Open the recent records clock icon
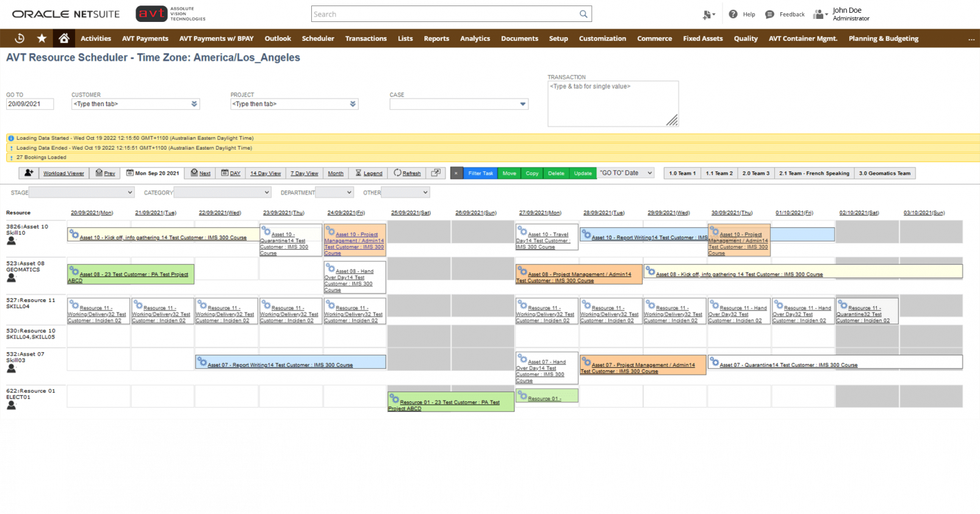The height and width of the screenshot is (514, 980). 20,38
